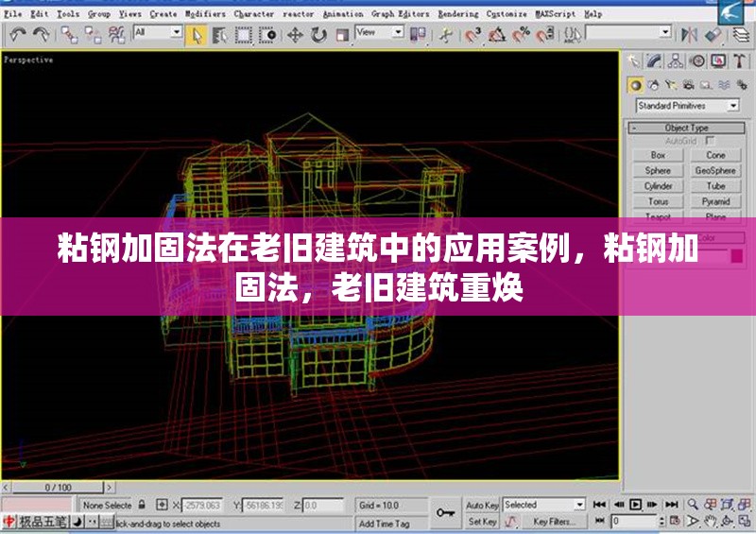The width and height of the screenshot is (756, 534).
Task: Open the key filter 'Selected' dropdown
Action: point(544,505)
